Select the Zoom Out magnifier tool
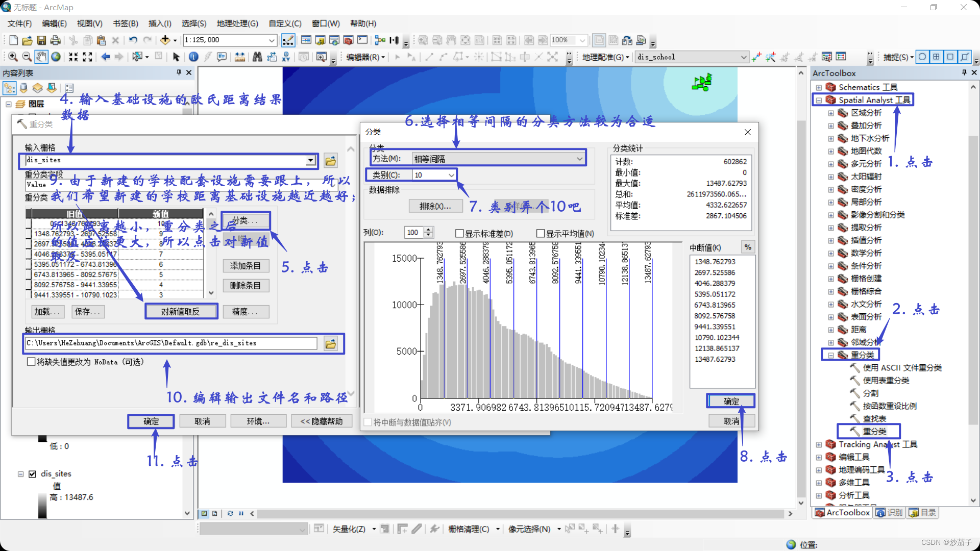The image size is (980, 551). (x=27, y=57)
